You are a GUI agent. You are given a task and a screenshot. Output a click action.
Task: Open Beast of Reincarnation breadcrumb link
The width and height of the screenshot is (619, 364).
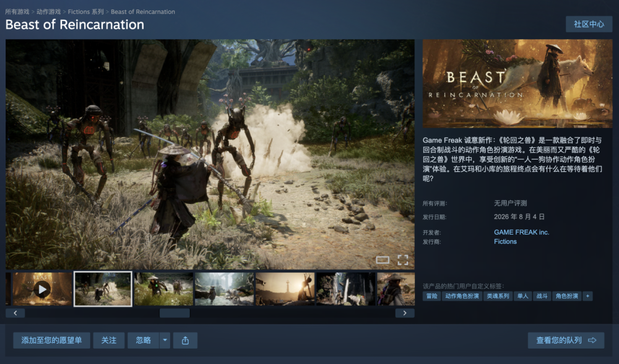point(143,12)
